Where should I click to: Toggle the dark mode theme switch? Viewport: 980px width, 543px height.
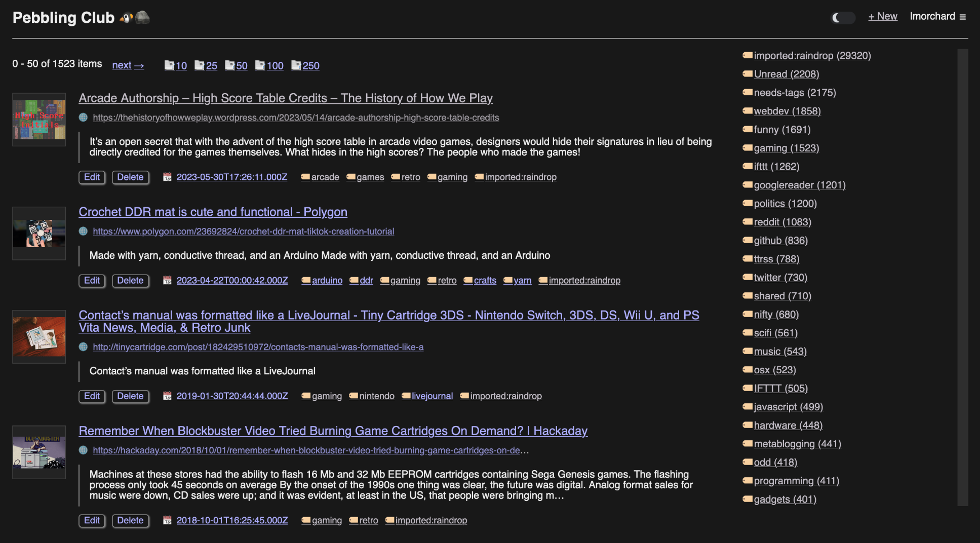pos(843,18)
